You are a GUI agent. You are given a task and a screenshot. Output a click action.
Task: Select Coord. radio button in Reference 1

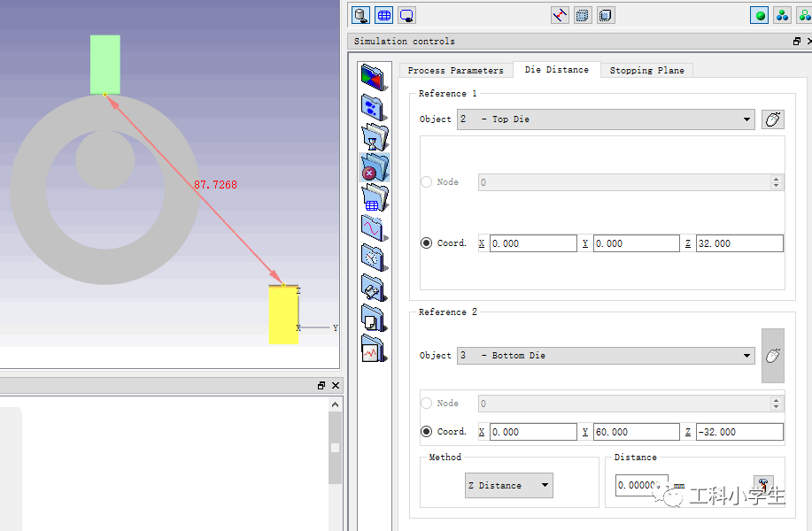tap(426, 243)
